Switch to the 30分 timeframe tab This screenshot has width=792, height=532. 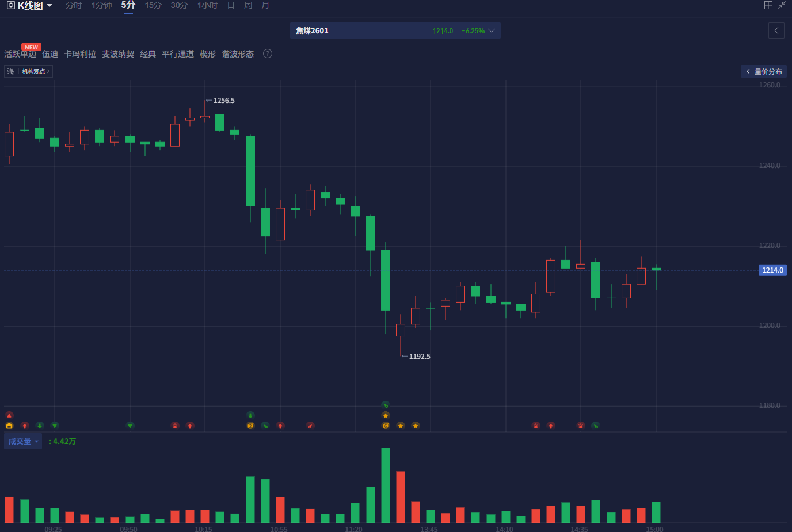pos(179,5)
